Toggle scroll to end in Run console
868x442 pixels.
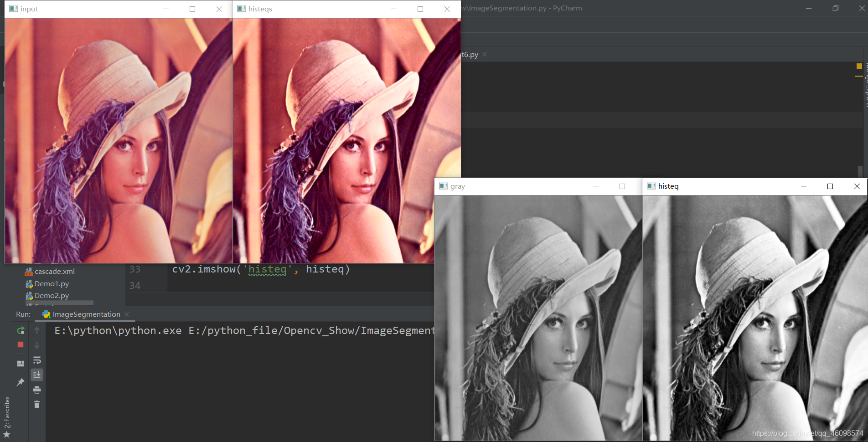(x=37, y=375)
